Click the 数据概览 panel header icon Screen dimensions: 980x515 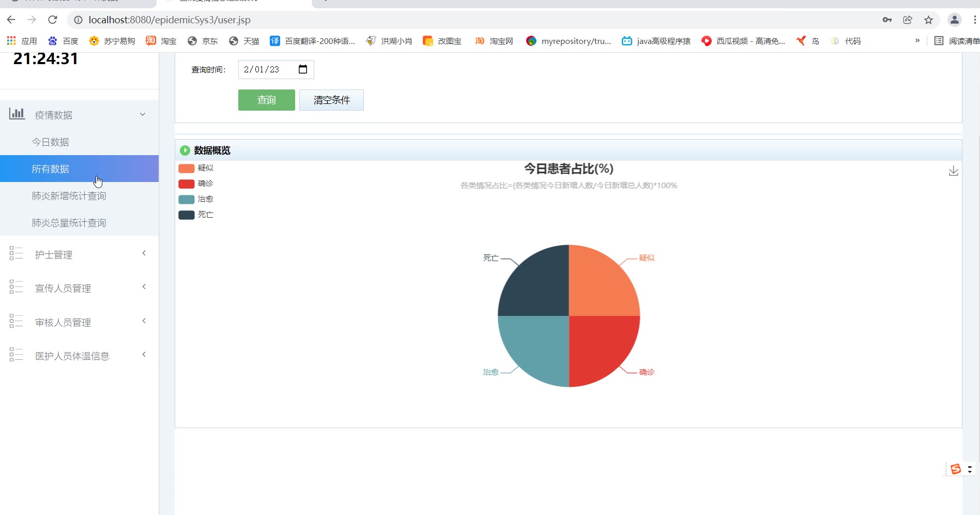tap(185, 150)
